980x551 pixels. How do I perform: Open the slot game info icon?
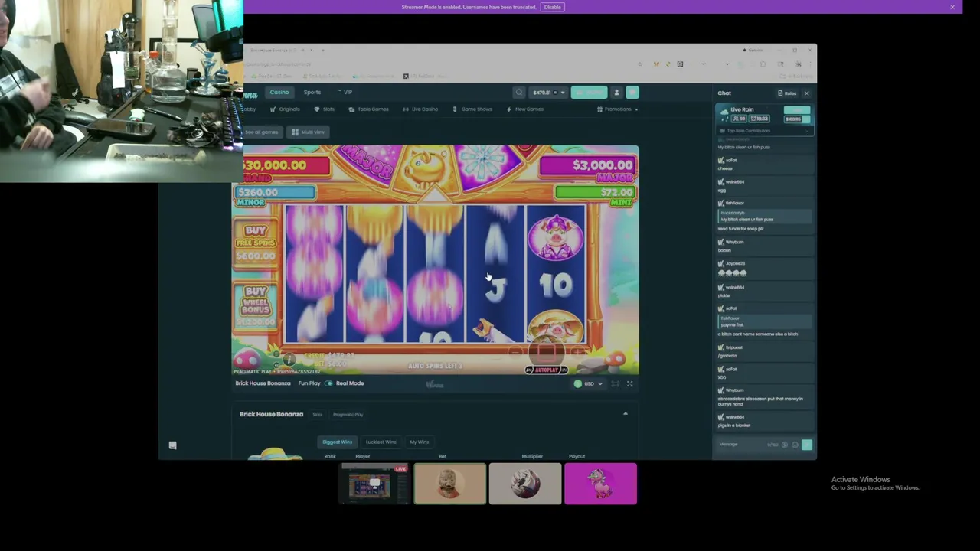[289, 359]
